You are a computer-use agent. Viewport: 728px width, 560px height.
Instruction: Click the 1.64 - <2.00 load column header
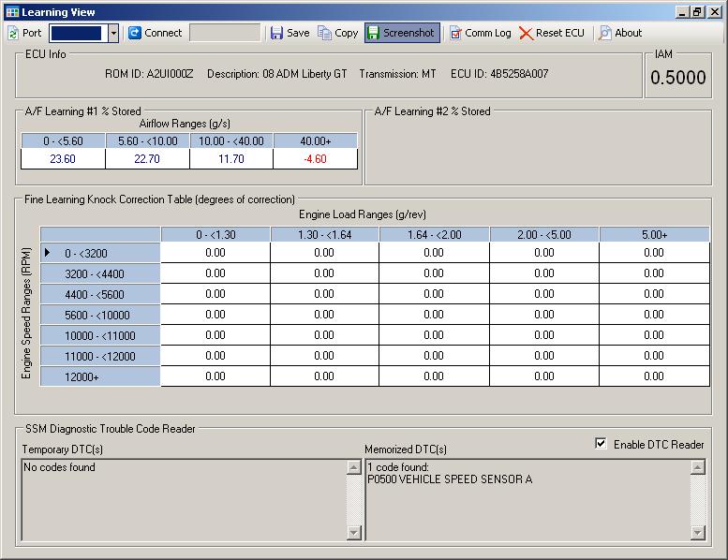(434, 235)
